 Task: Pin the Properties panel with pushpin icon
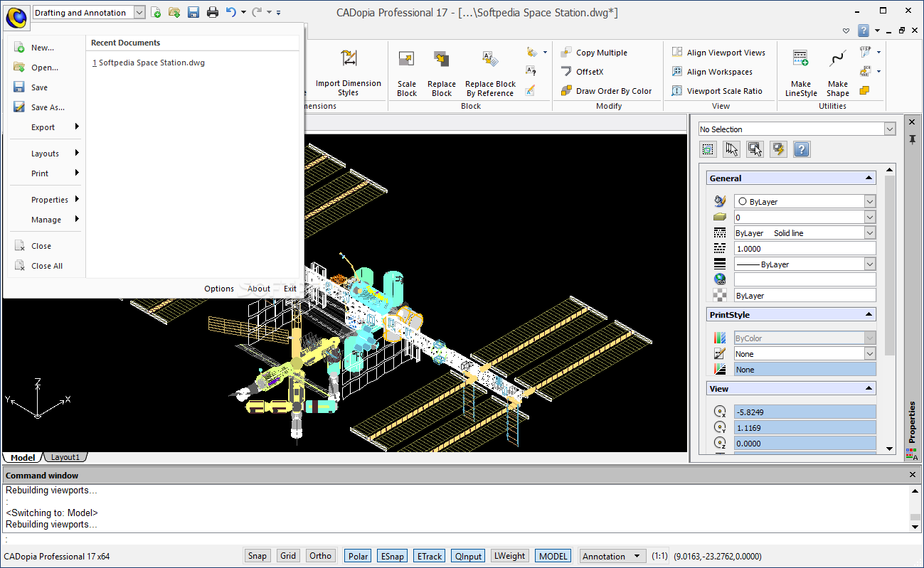tap(913, 139)
